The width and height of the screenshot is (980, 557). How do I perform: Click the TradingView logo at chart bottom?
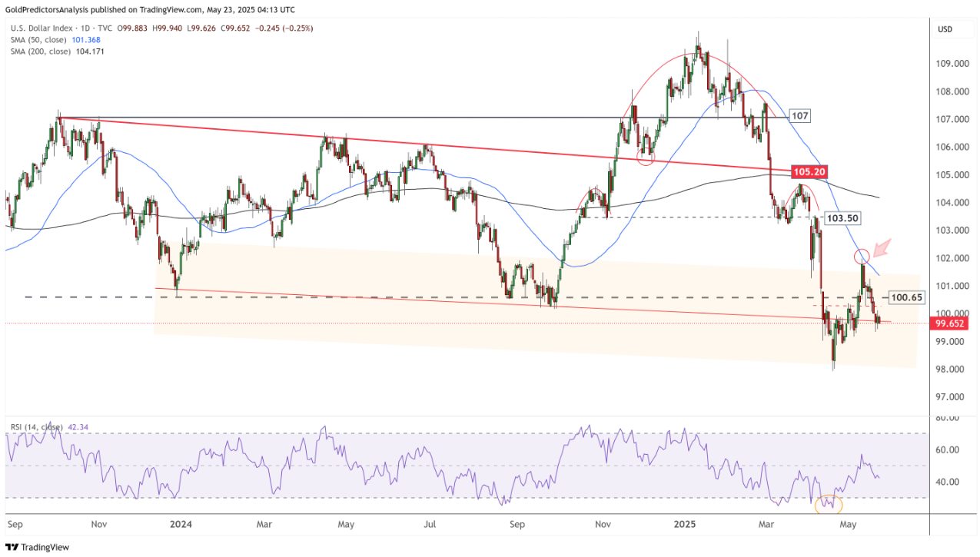[37, 547]
